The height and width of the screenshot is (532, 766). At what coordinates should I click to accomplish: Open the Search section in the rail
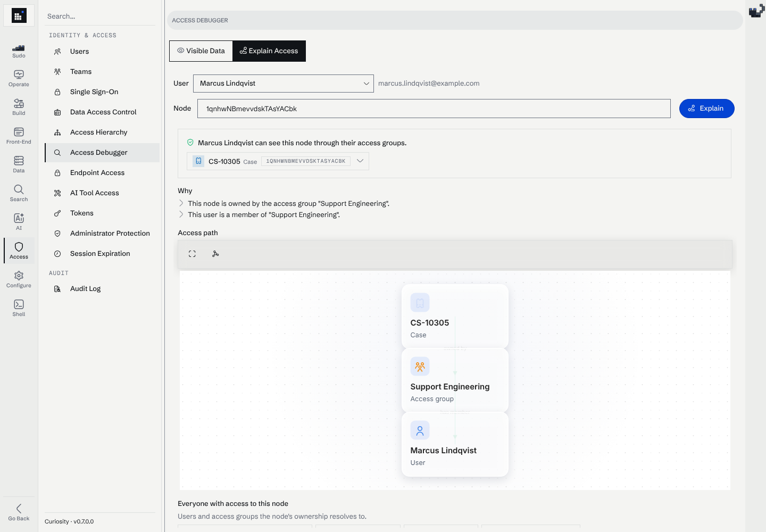tap(19, 194)
